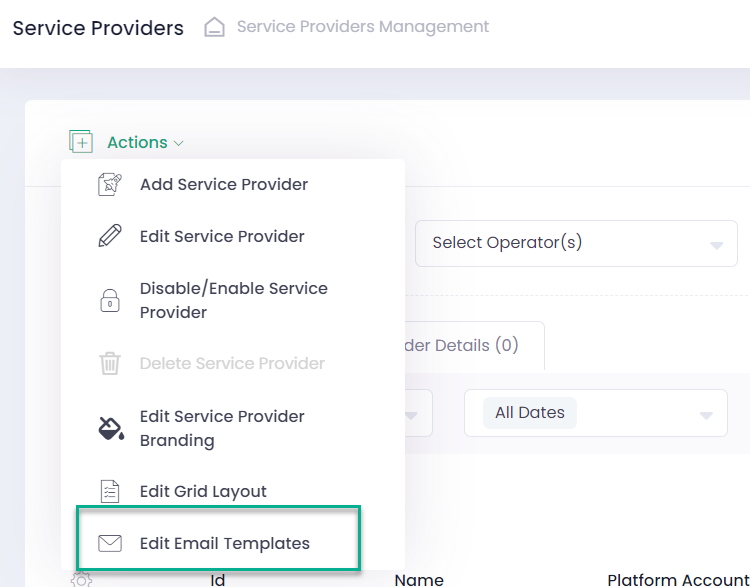Select the pencil icon for Edit Service Provider
The height and width of the screenshot is (587, 750).
point(110,236)
